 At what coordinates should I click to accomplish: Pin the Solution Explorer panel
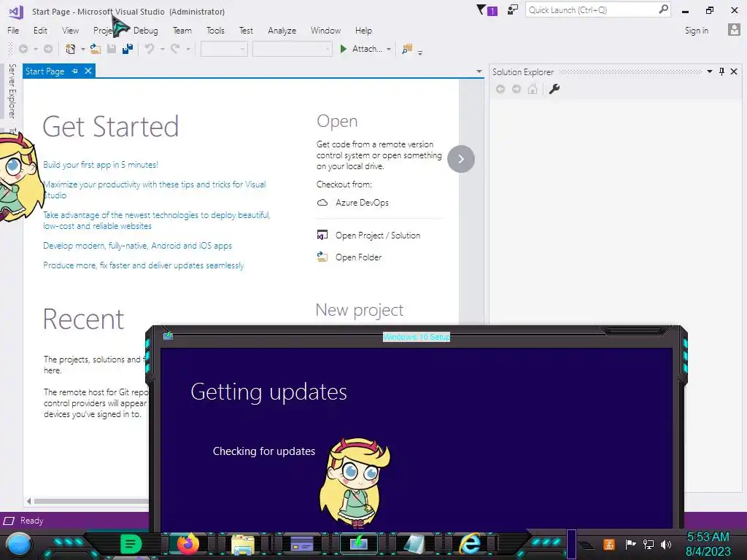721,71
